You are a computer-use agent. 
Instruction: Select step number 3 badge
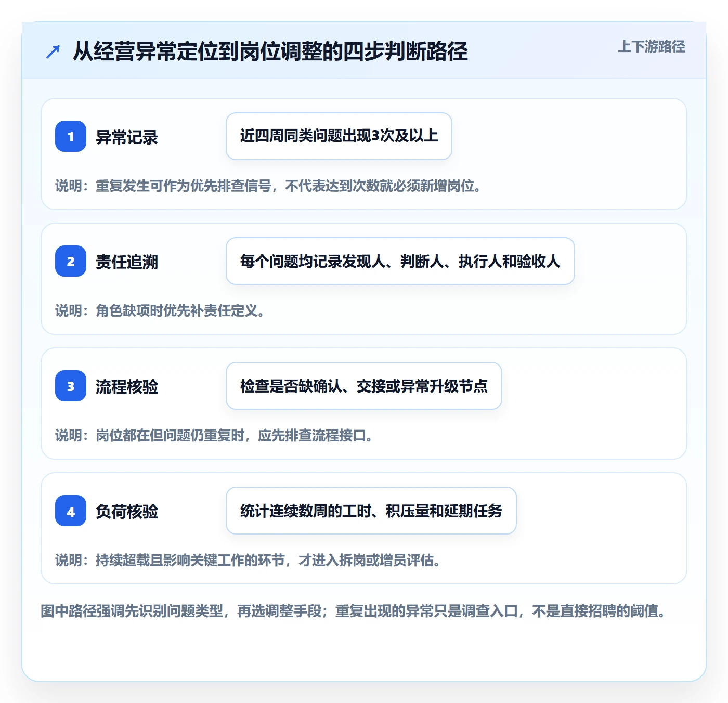click(x=71, y=386)
